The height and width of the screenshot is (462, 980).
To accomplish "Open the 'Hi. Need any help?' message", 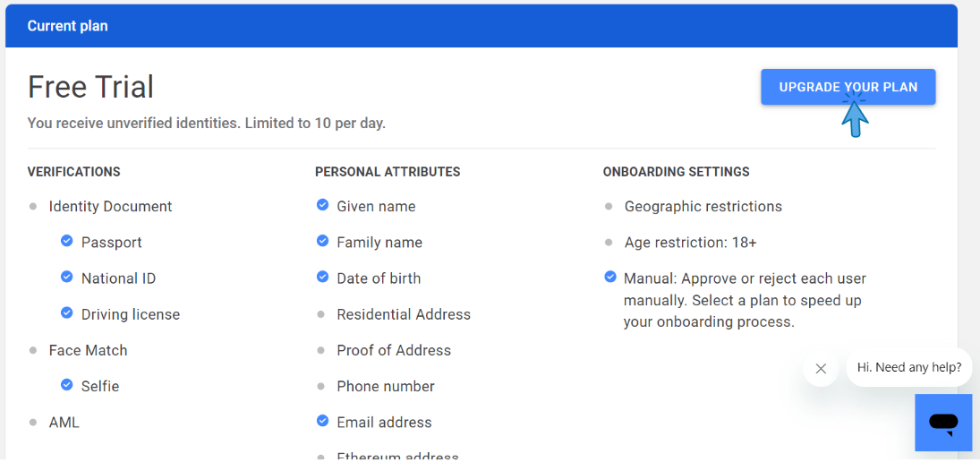I will click(909, 368).
